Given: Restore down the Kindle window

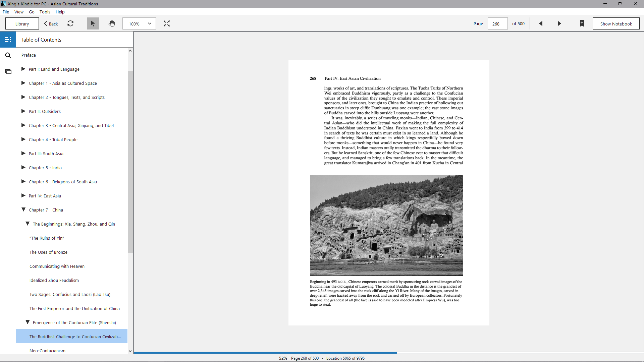Looking at the screenshot, I should click(x=620, y=4).
